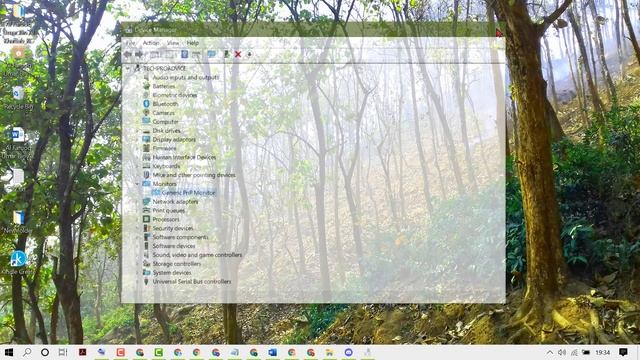Image resolution: width=640 pixels, height=360 pixels.
Task: Open the Action menu
Action: click(x=151, y=43)
